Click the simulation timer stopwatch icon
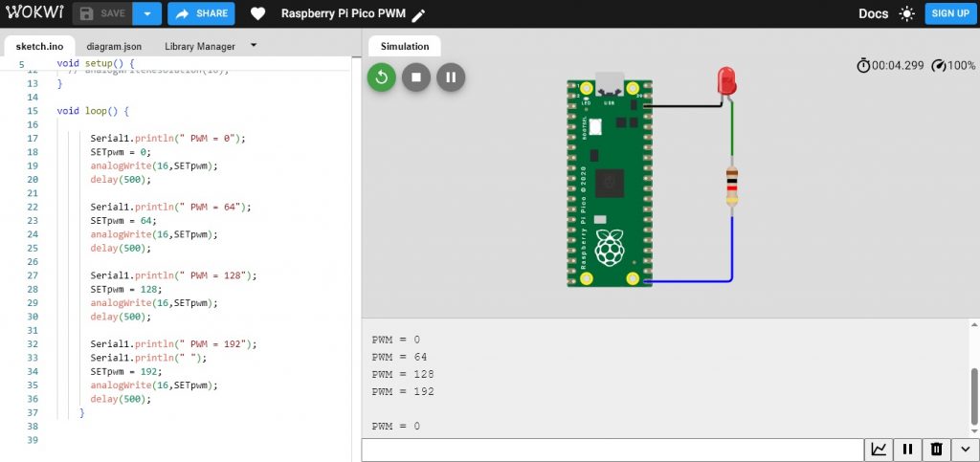This screenshot has width=980, height=462. 863,65
